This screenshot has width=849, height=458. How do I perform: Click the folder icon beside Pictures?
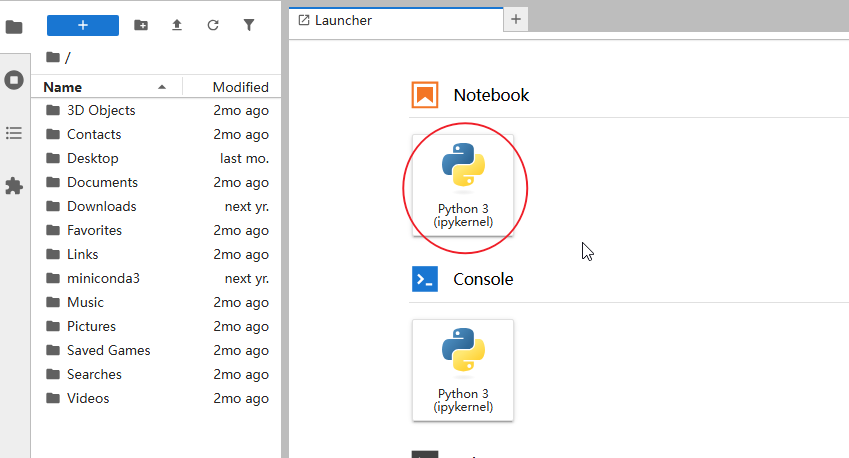click(53, 326)
